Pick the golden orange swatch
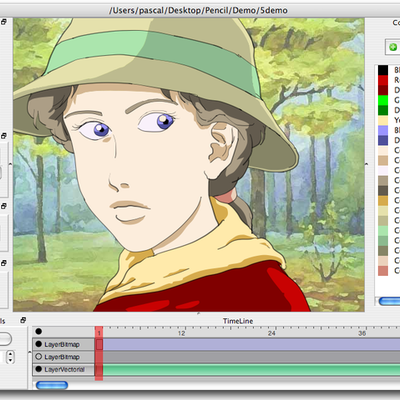Screen dimensions: 400x400 (383, 200)
